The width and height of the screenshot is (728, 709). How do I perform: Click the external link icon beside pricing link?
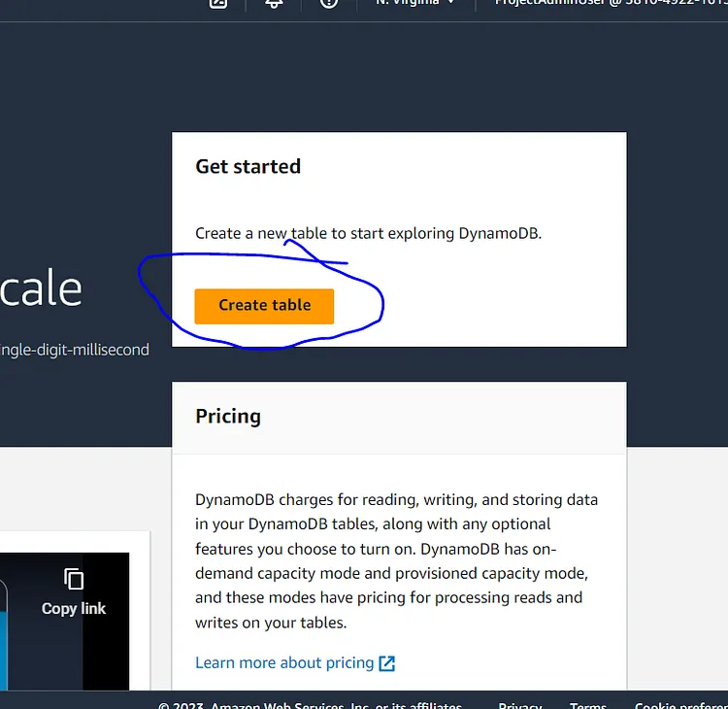(386, 663)
